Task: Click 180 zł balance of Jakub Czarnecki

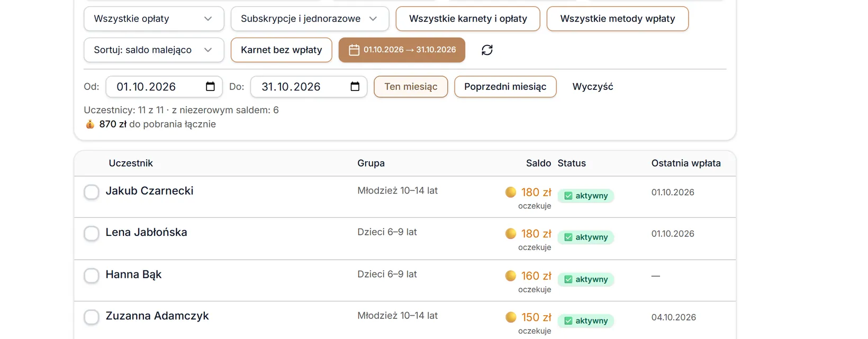Action: [536, 193]
